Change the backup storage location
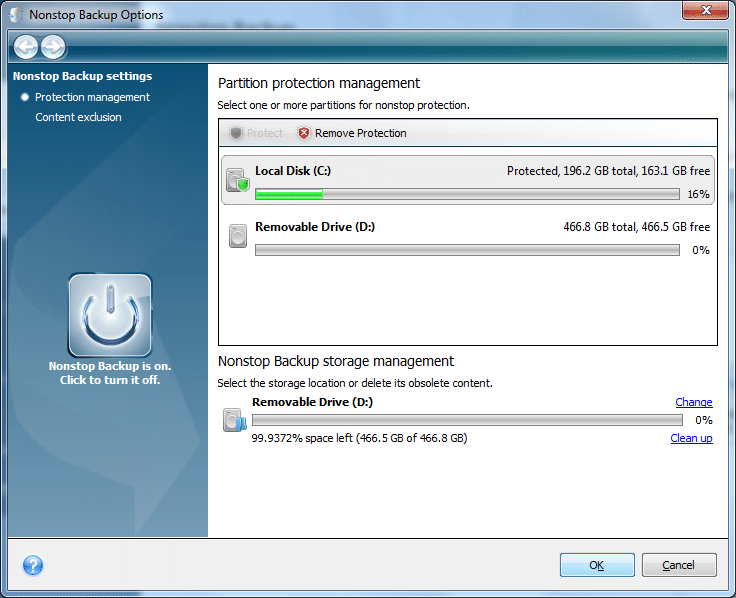736x598 pixels. pos(694,402)
